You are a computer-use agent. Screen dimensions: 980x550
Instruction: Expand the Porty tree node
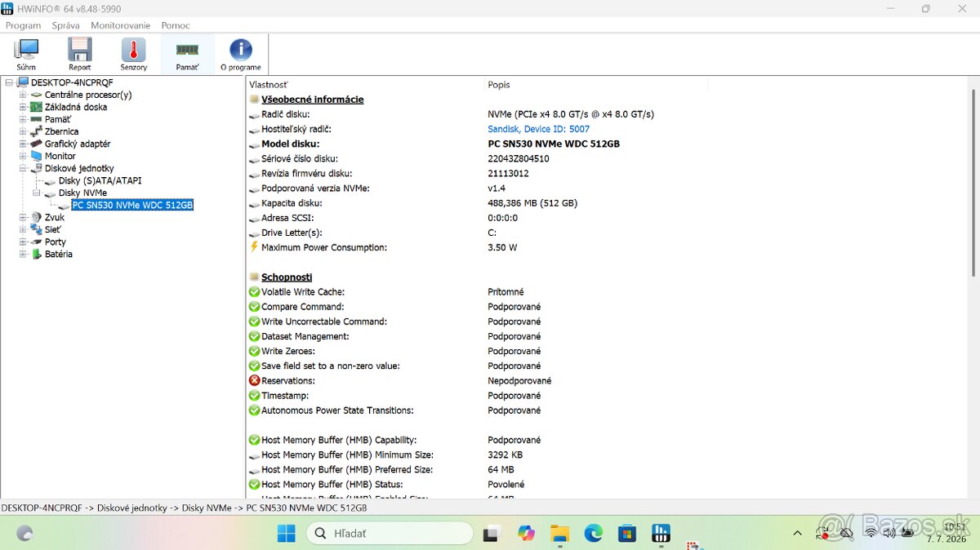(23, 242)
